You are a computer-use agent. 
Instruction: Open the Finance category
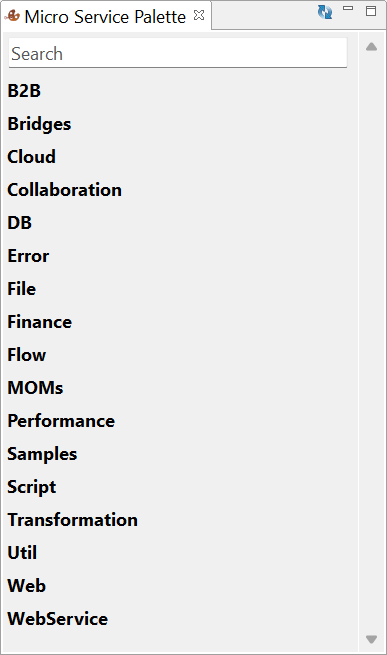pyautogui.click(x=40, y=322)
